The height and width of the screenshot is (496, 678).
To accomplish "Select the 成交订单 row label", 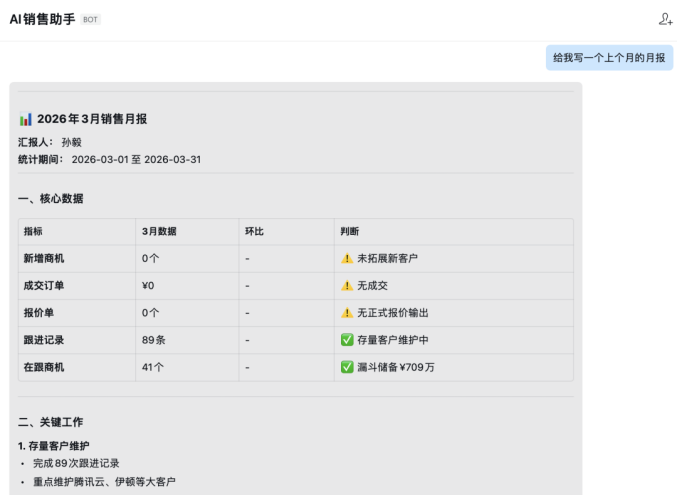I will tap(44, 286).
